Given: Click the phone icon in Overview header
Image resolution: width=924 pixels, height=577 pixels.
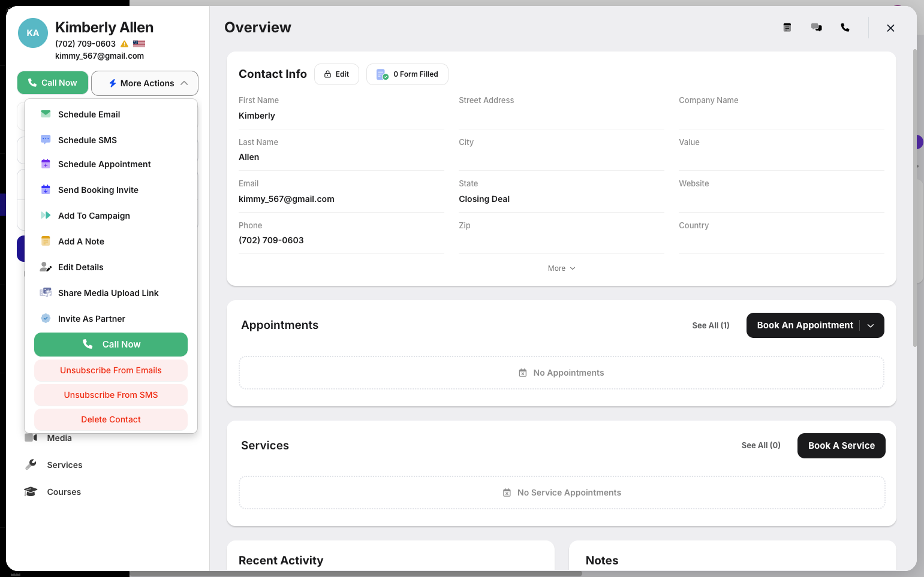Looking at the screenshot, I should (x=845, y=28).
